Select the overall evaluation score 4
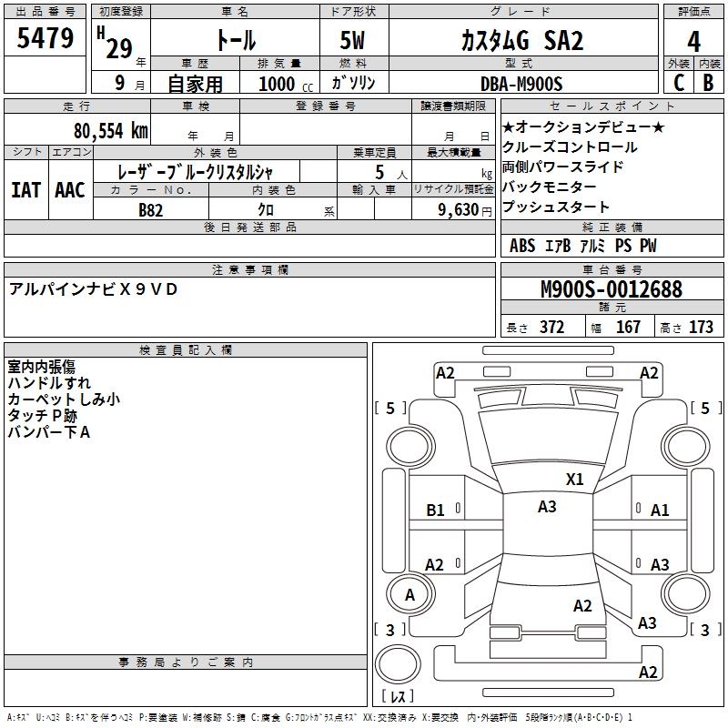Viewport: 728px width, 728px height. click(x=693, y=42)
